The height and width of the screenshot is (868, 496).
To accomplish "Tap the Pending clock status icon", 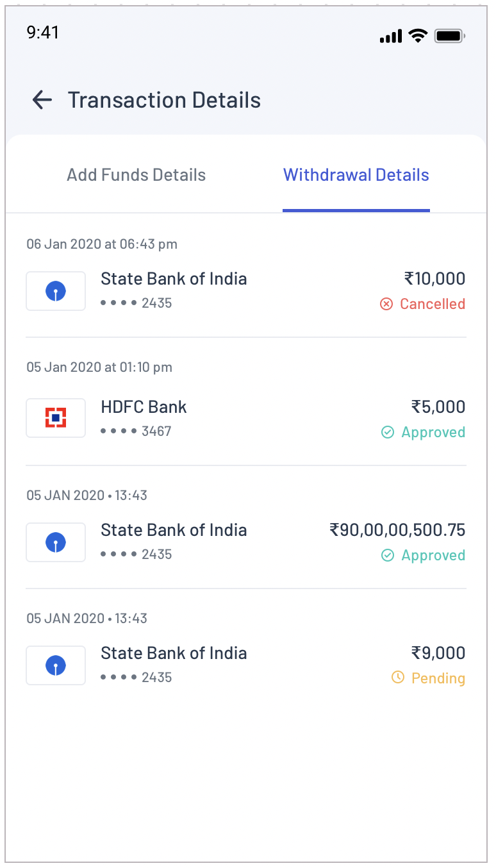I will (398, 678).
